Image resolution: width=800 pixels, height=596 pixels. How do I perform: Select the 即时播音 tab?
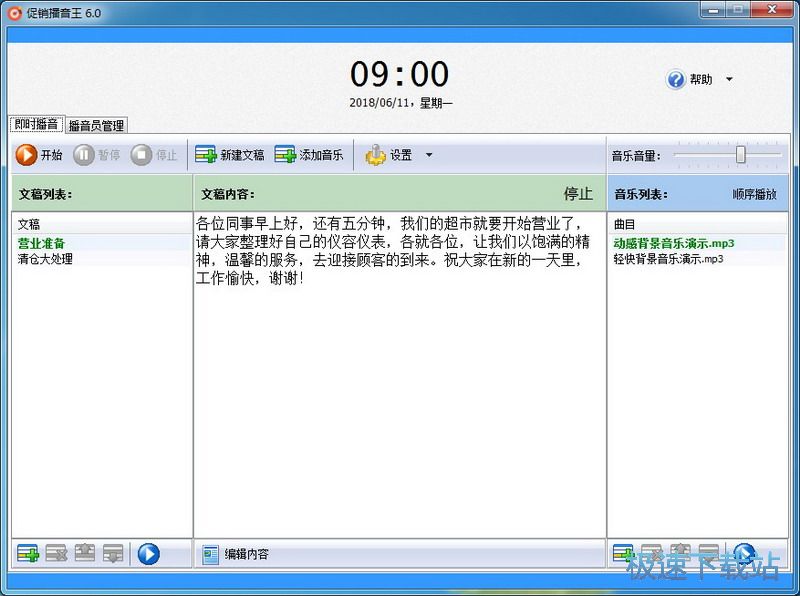pyautogui.click(x=34, y=124)
